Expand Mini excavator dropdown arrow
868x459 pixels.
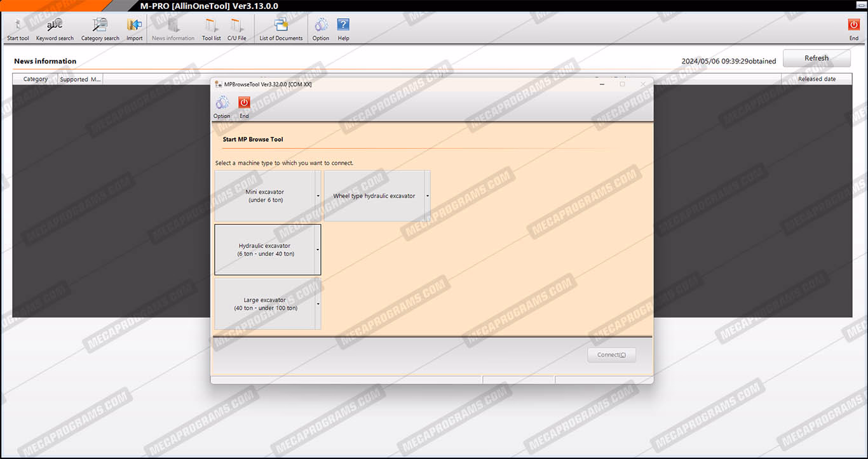point(318,196)
